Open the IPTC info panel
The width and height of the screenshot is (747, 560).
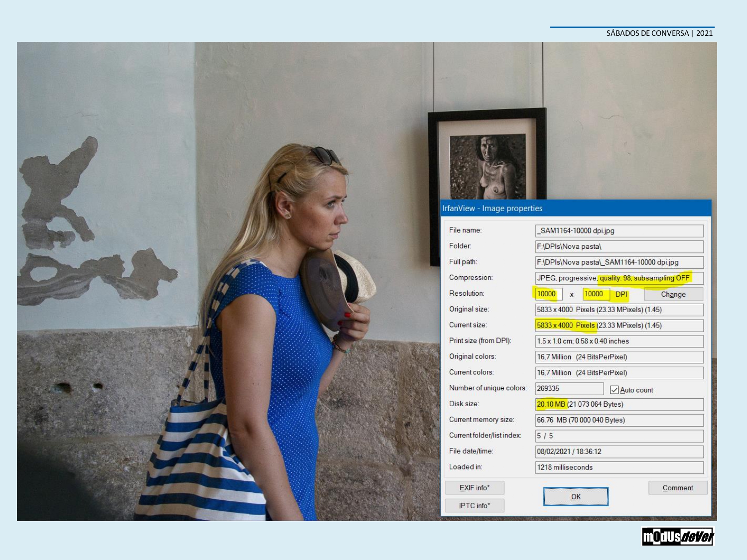pyautogui.click(x=474, y=506)
